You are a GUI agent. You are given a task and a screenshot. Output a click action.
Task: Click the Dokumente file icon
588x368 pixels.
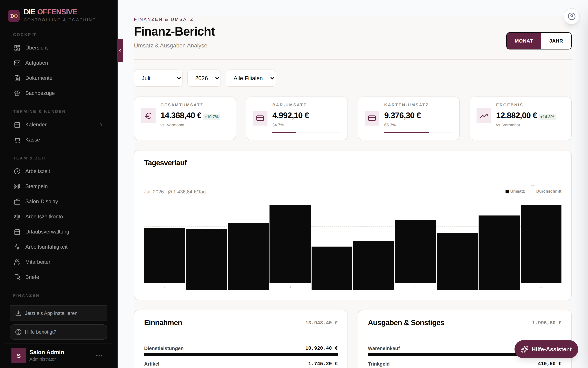[x=17, y=78]
